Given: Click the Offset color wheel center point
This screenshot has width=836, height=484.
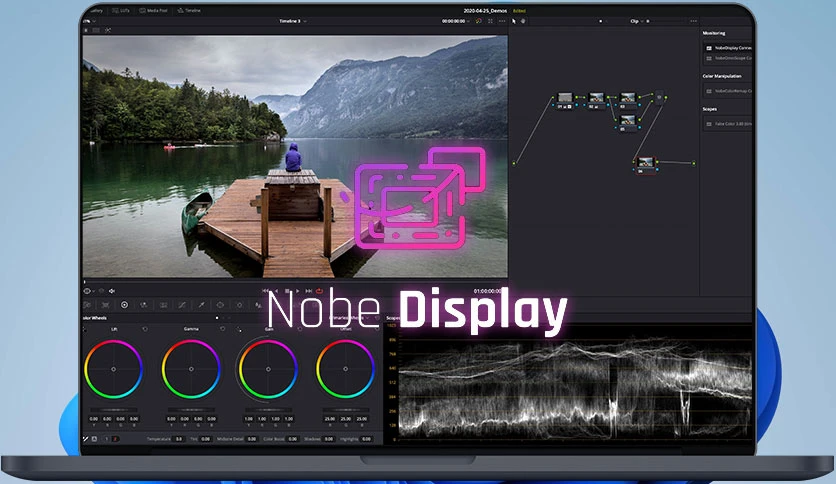Looking at the screenshot, I should coord(345,369).
